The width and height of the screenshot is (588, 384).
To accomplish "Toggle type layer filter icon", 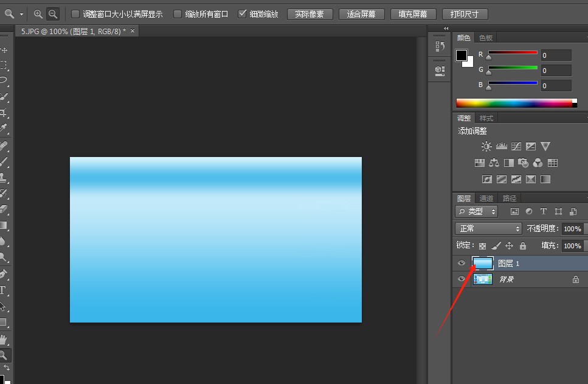I will point(544,212).
